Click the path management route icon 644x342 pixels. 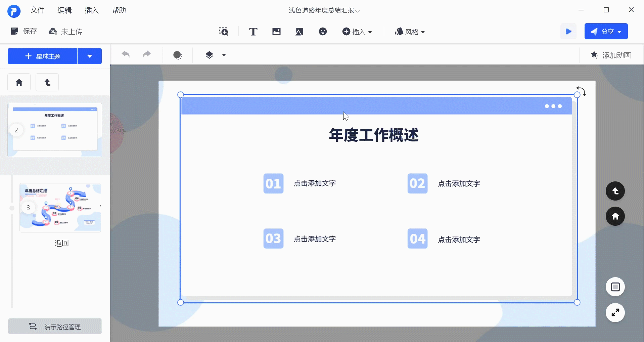pos(33,326)
